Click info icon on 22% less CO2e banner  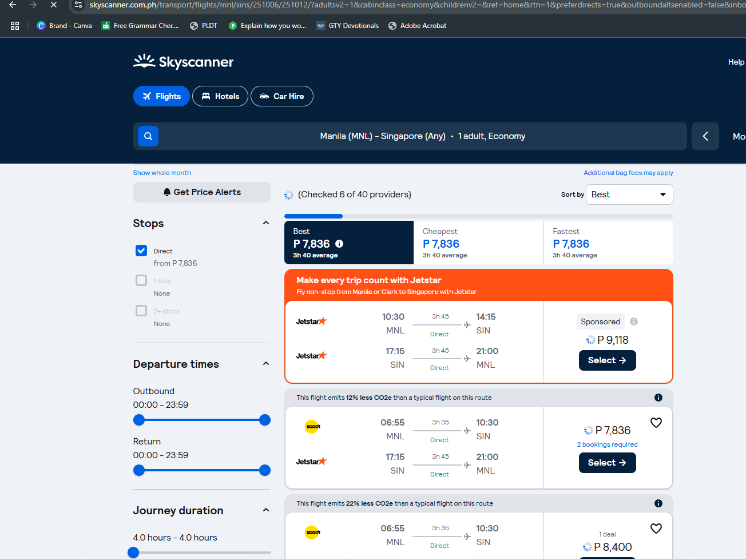pyautogui.click(x=658, y=503)
